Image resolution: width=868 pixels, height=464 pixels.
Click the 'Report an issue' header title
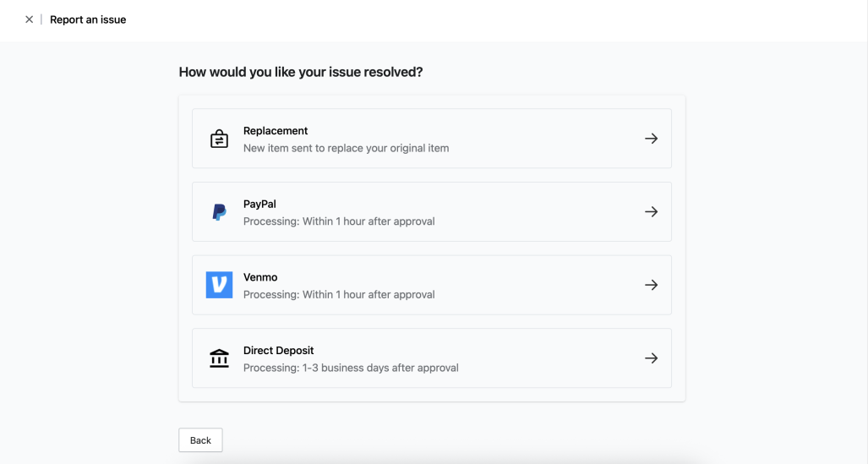(88, 19)
